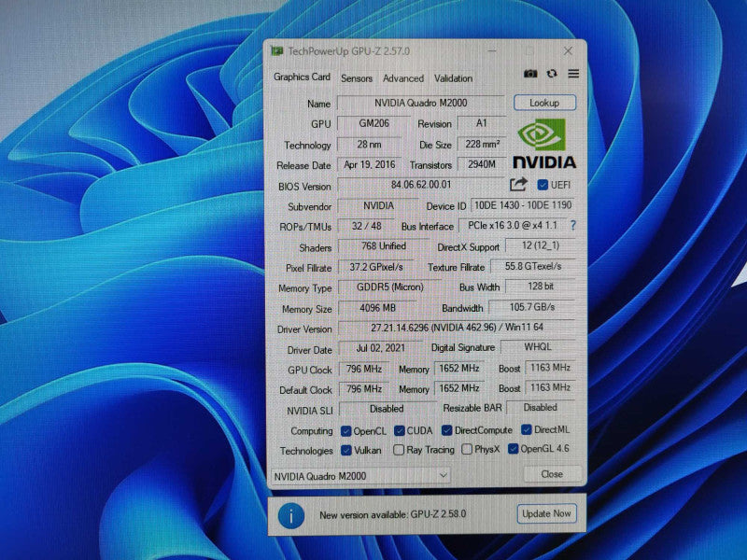Click the BIOS share/export arrow icon

point(518,184)
